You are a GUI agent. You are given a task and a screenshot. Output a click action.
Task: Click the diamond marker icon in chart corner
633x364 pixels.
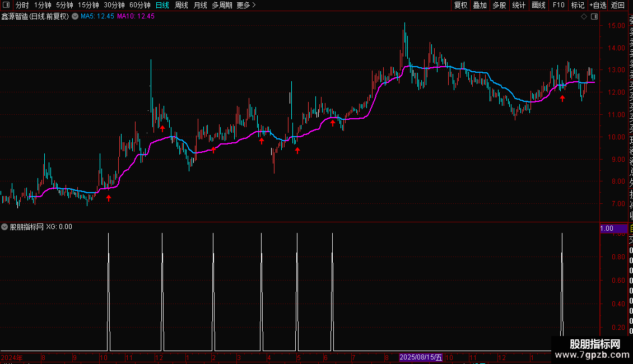[584, 17]
